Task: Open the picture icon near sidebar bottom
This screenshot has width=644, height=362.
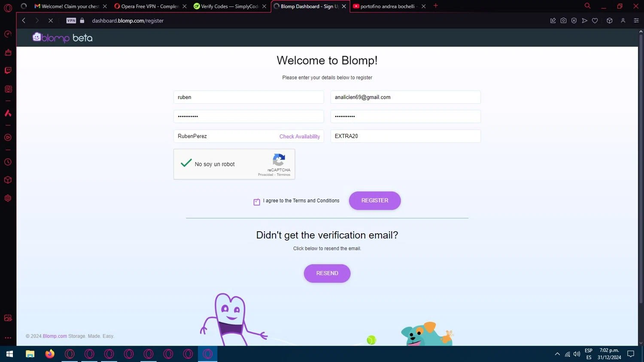Action: (x=8, y=318)
